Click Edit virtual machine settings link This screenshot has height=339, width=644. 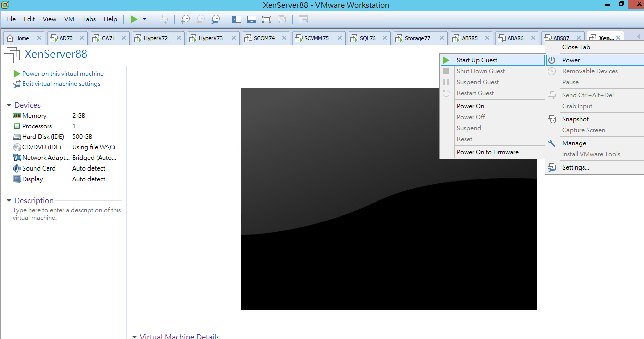61,84
